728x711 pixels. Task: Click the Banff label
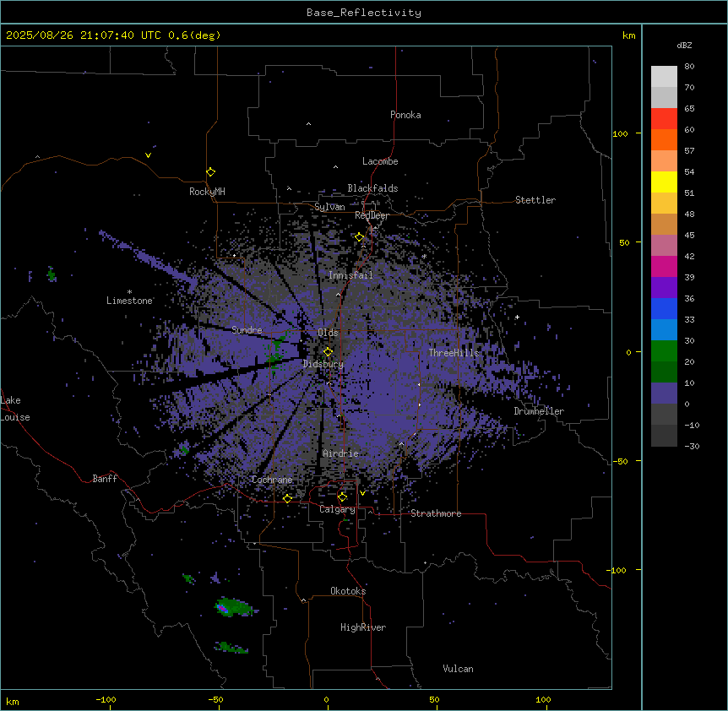(105, 479)
